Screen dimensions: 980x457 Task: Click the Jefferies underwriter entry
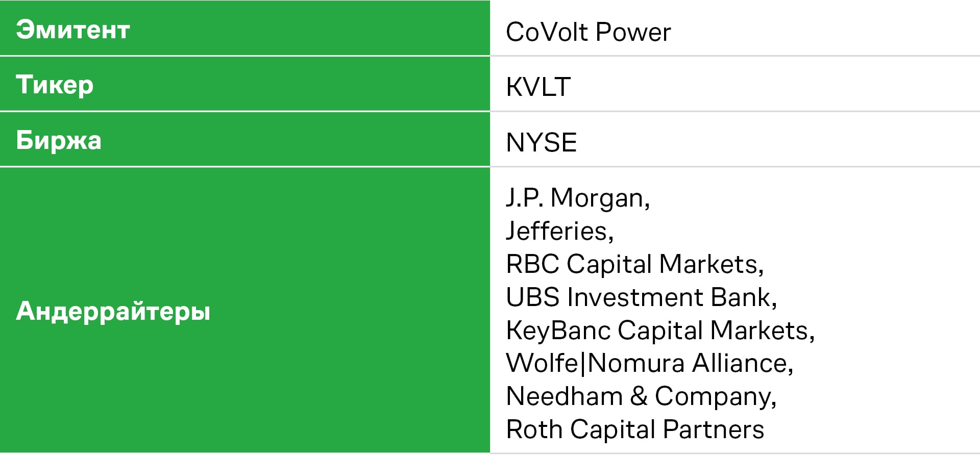pyautogui.click(x=559, y=231)
